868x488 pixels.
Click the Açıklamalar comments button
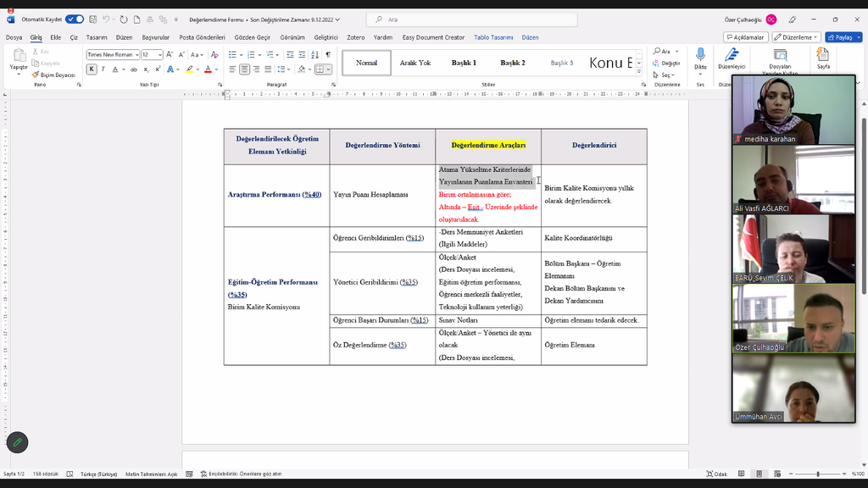tap(746, 37)
